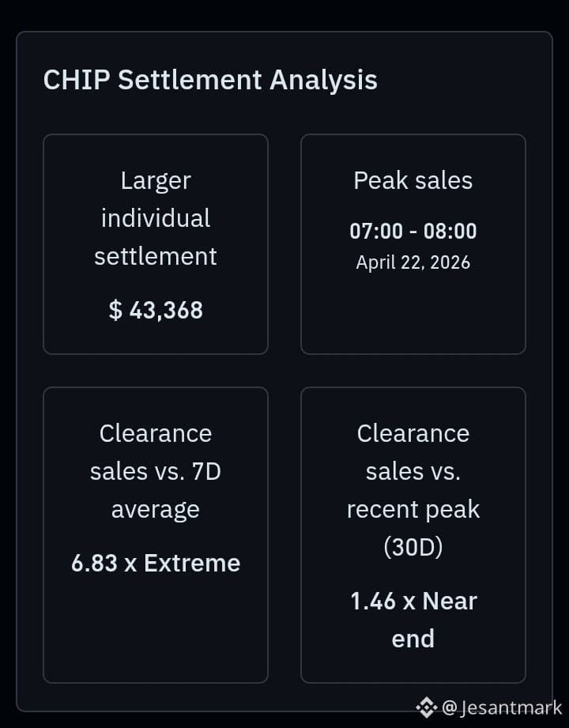Select the CHIP Settlement Analysis heading

[210, 79]
